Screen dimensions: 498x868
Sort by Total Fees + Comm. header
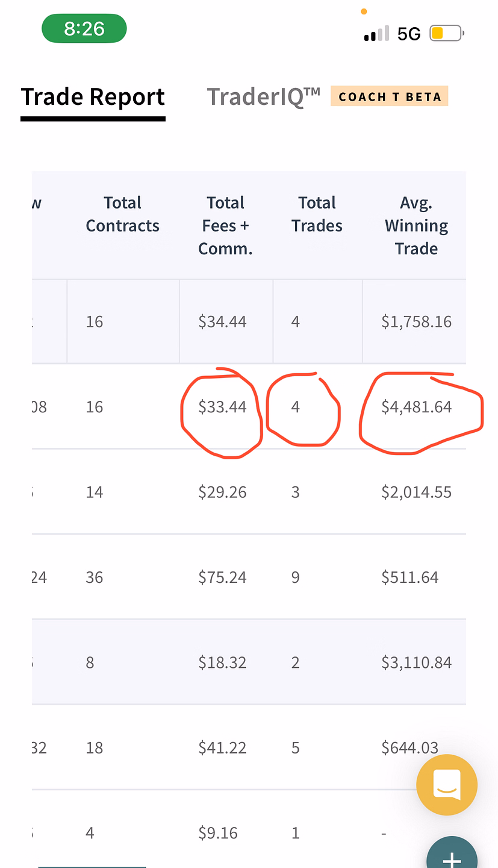(x=225, y=225)
